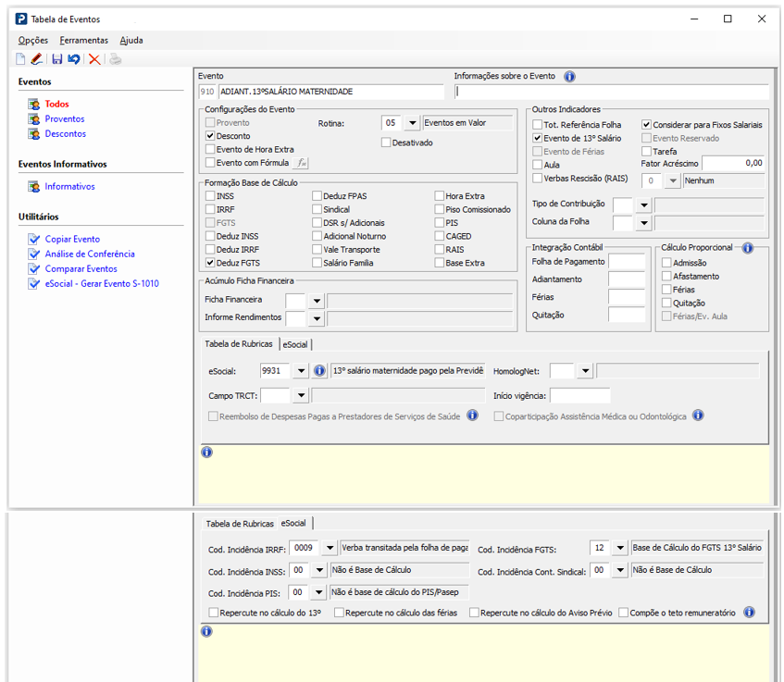Image resolution: width=784 pixels, height=682 pixels.
Task: Click the info icon next to eSocial code 9931
Action: point(319,371)
